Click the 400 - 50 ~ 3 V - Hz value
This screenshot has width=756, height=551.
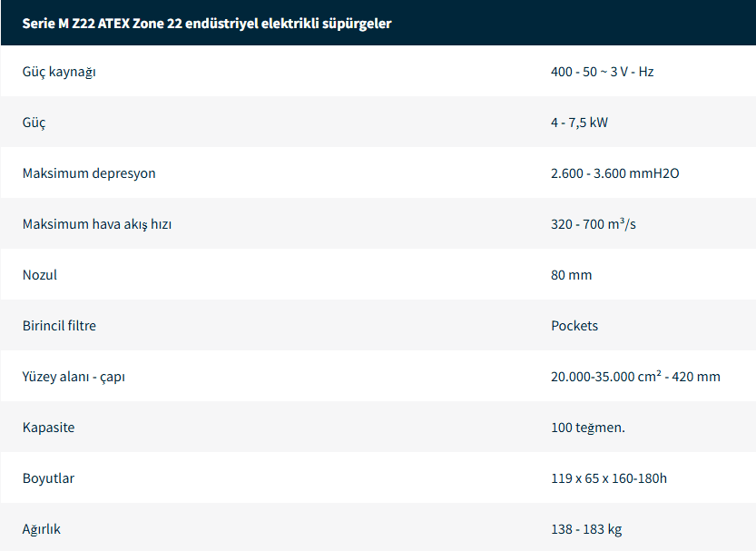(x=602, y=72)
